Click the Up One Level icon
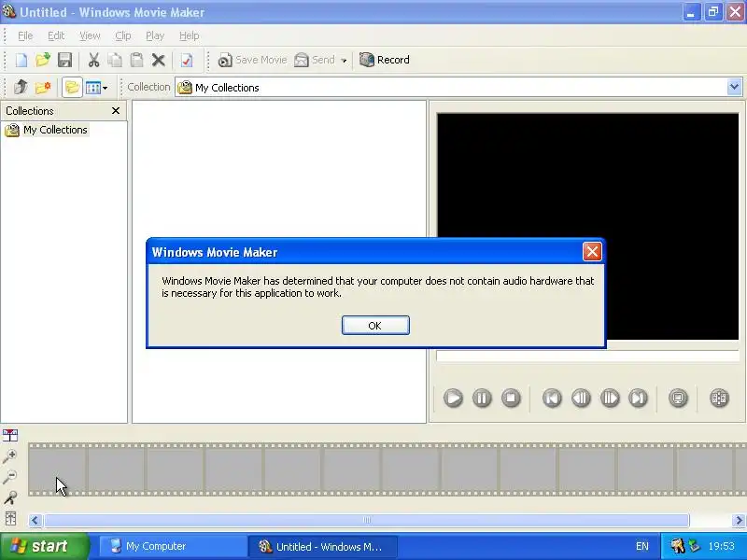 [21, 87]
